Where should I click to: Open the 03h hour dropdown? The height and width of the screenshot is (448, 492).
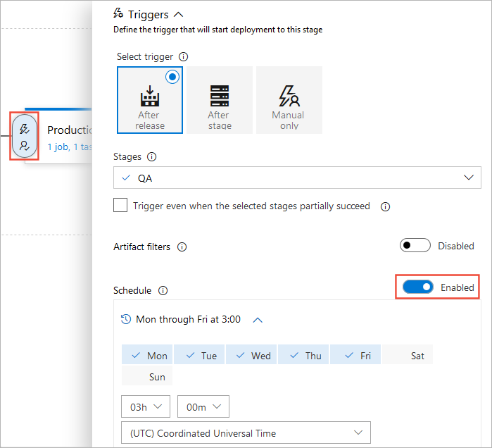(146, 406)
